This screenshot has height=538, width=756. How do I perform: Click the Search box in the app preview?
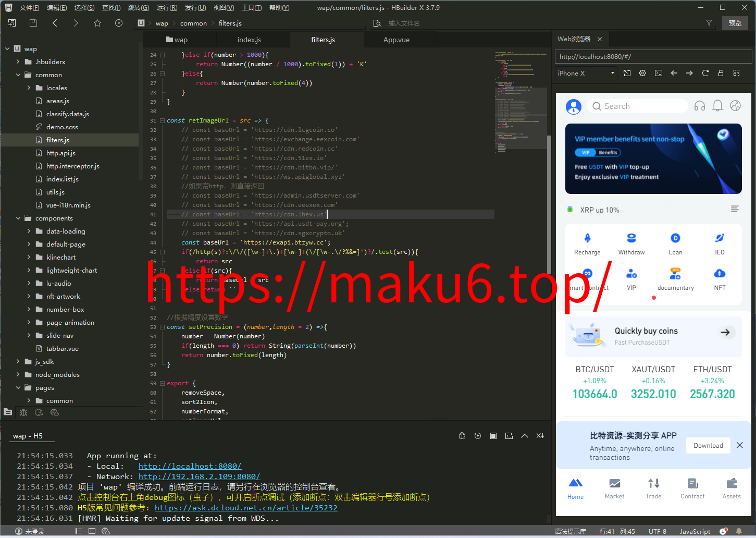[x=638, y=106]
